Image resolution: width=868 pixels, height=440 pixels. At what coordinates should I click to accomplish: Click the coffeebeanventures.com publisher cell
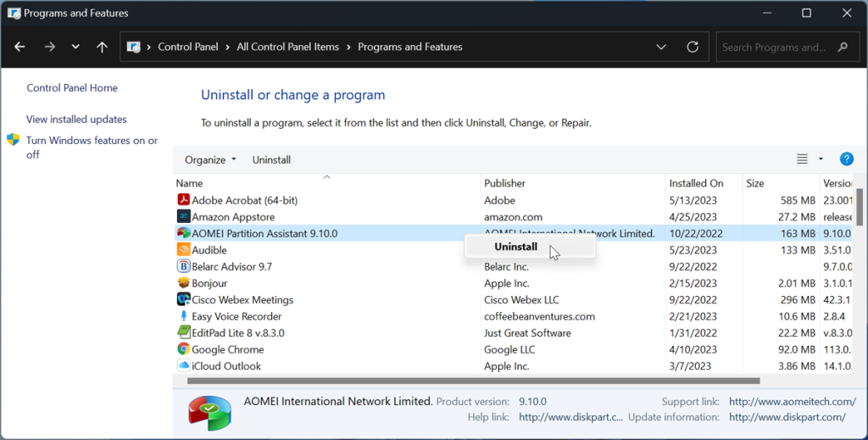click(x=540, y=316)
